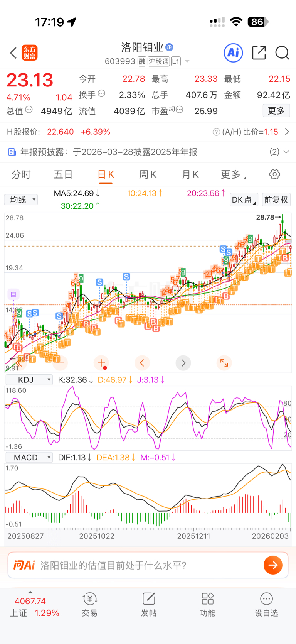This screenshot has height=644, width=296.
Task: Tap the H股 price 22.640 value
Action: point(61,132)
